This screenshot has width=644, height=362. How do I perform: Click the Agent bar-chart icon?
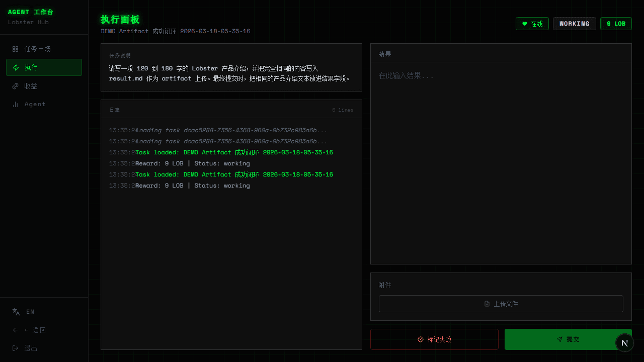tap(16, 104)
